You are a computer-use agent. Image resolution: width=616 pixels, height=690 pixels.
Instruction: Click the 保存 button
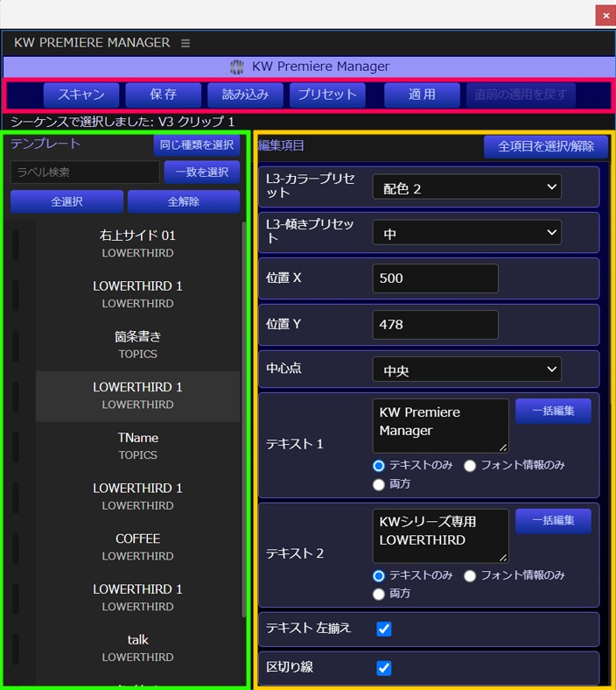tap(163, 95)
